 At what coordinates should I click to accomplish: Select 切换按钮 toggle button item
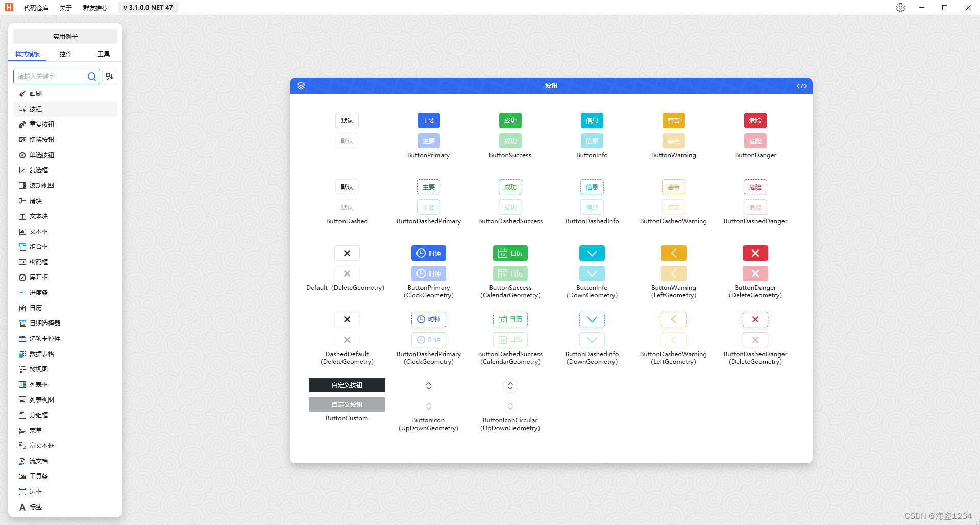pyautogui.click(x=65, y=140)
